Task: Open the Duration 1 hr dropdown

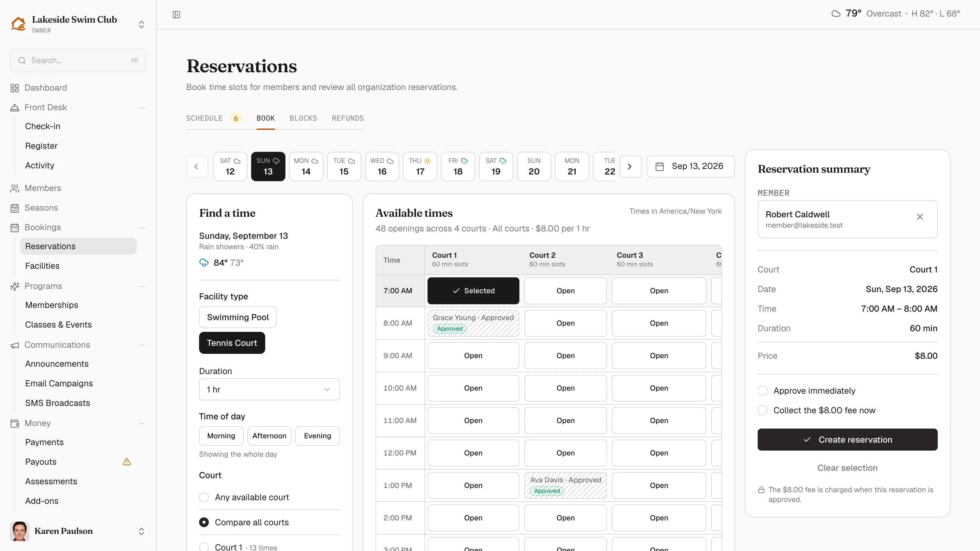Action: (269, 389)
